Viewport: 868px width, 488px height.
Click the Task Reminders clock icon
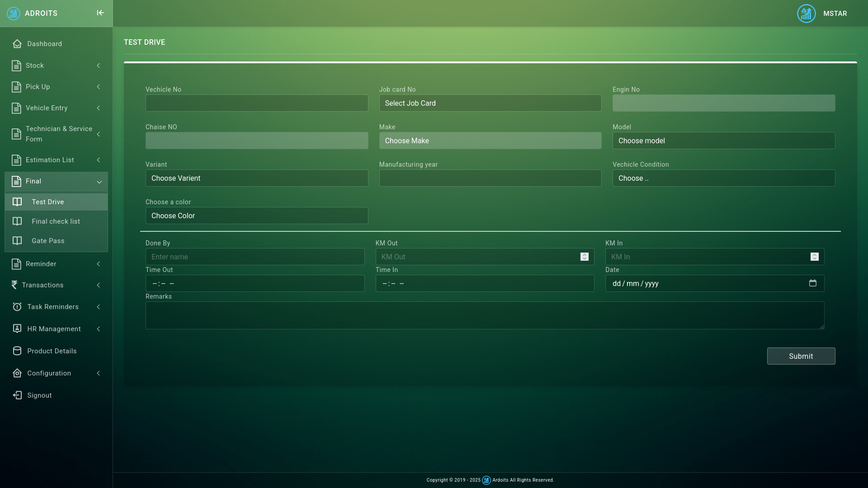[17, 307]
